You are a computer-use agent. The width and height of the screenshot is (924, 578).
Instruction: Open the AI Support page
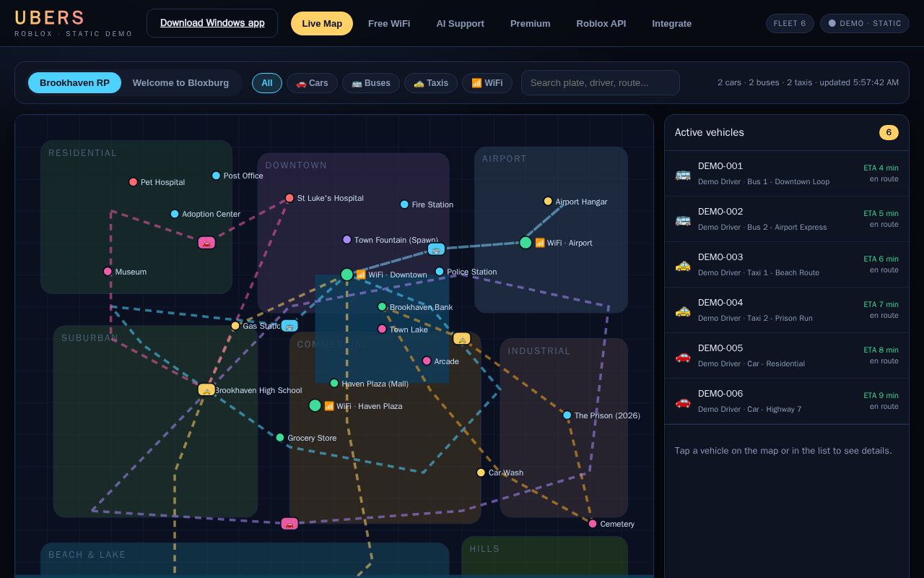point(460,23)
